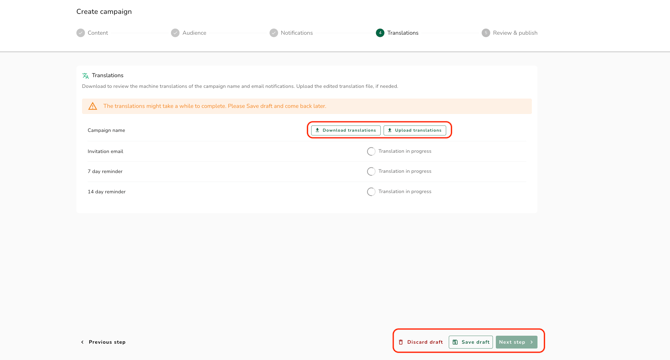This screenshot has width=670, height=360.
Task: Proceed with the Next step button
Action: [516, 342]
